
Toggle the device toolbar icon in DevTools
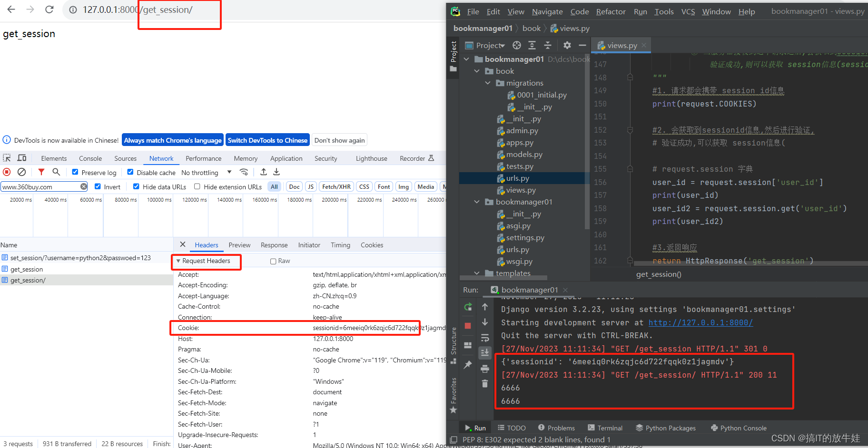click(22, 158)
